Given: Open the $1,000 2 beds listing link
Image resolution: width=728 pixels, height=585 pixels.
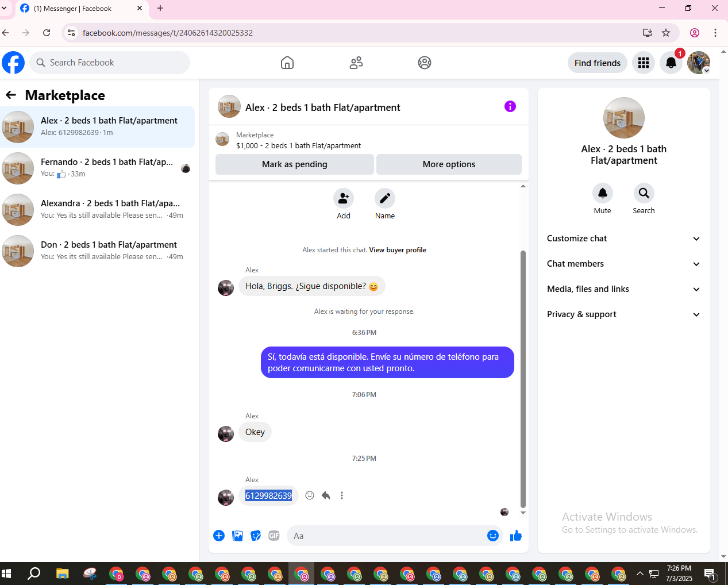Looking at the screenshot, I should click(298, 145).
